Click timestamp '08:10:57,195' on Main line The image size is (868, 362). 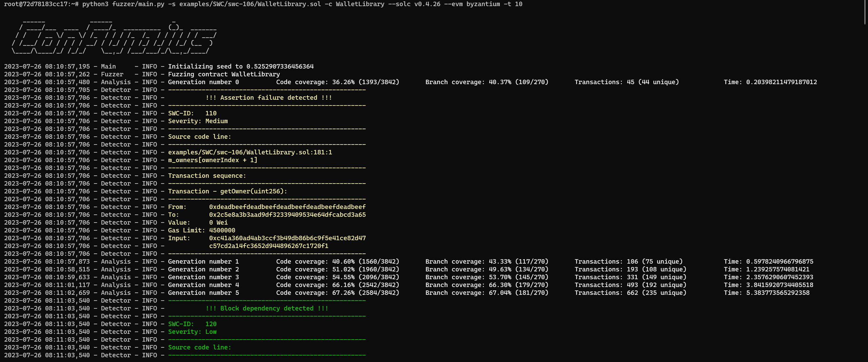[x=67, y=66]
